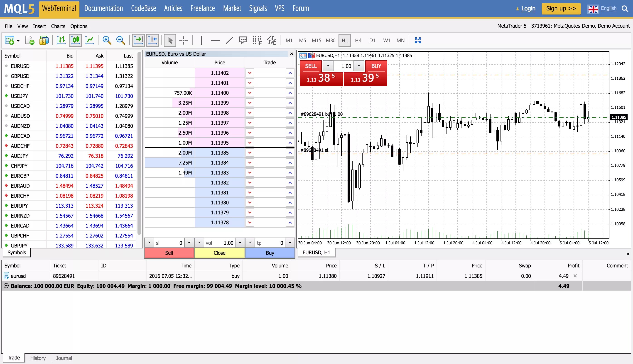633x364 pixels.
Task: Open the new chart dropdown arrow
Action: click(18, 41)
